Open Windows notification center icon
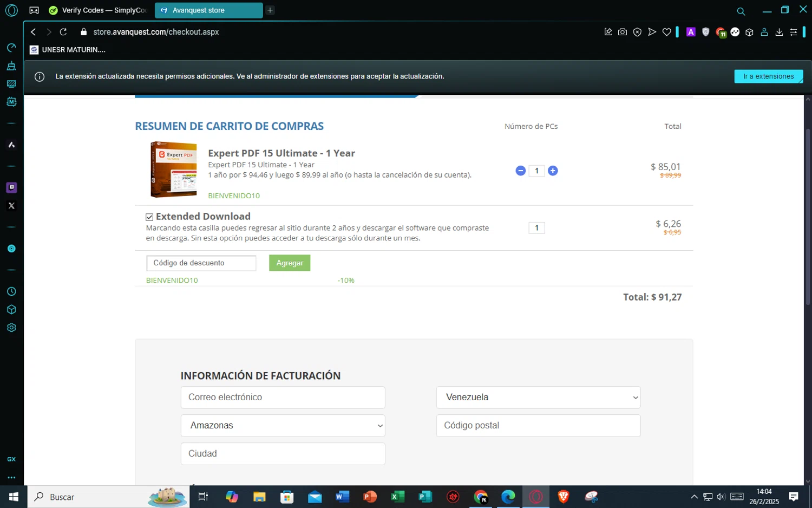This screenshot has height=508, width=812. point(794,497)
